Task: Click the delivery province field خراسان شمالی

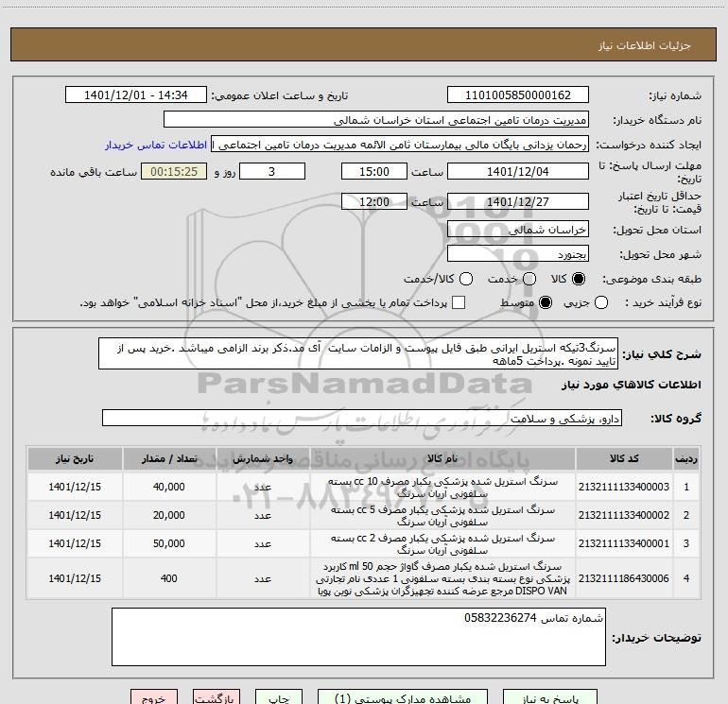Action: (x=518, y=230)
